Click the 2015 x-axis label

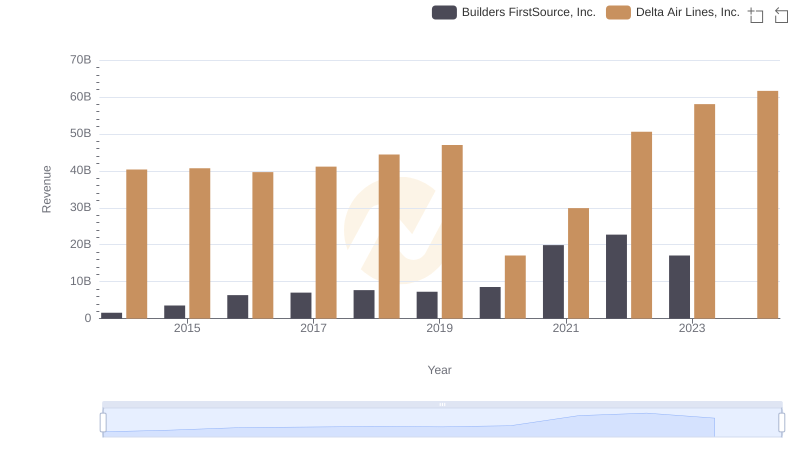pos(187,328)
